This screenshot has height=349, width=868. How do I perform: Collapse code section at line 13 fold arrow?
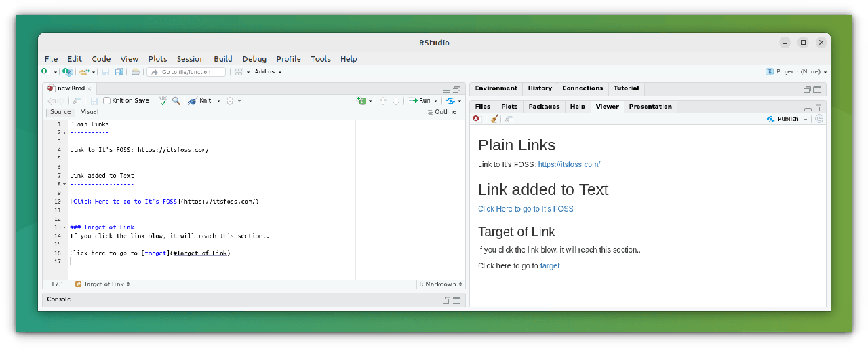coord(64,227)
